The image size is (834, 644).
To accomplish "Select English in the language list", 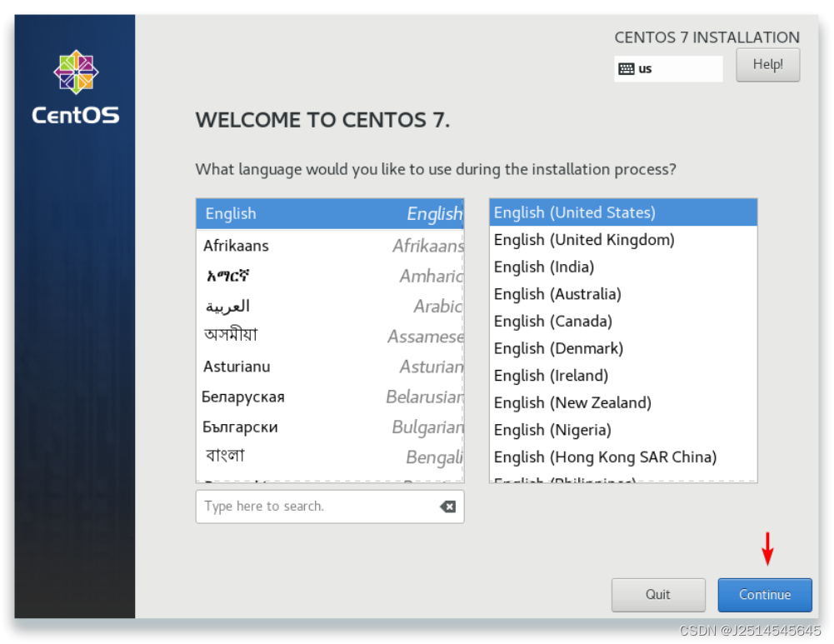I will point(330,214).
